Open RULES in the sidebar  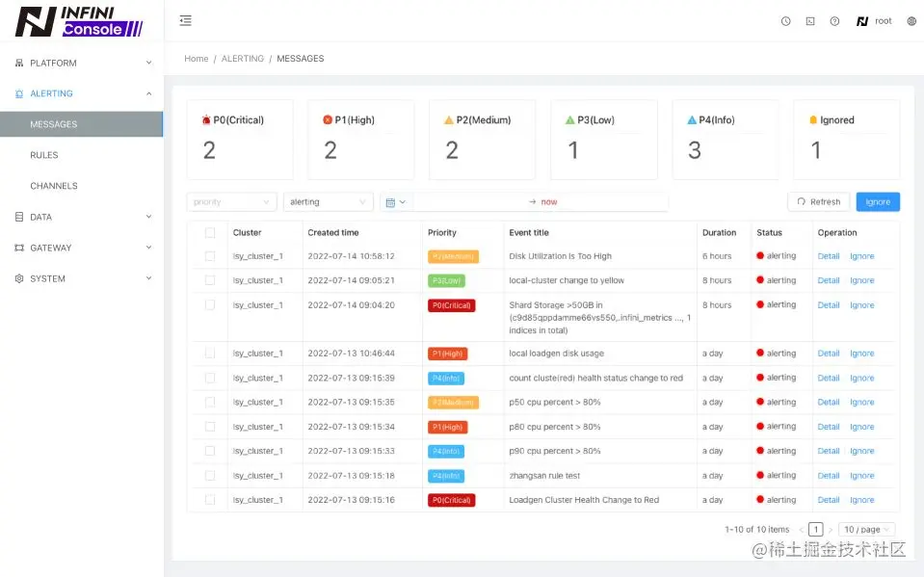(x=44, y=155)
